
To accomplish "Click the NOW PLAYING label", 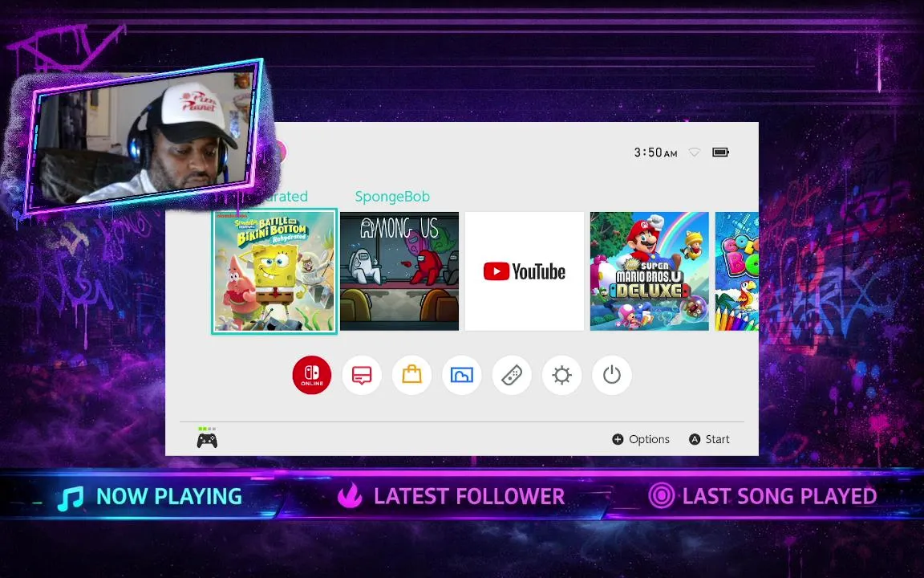I will (x=169, y=497).
